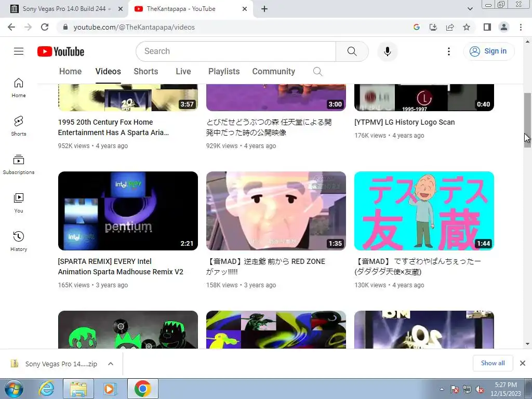Open a new browser tab
The image size is (532, 399).
pos(264,9)
